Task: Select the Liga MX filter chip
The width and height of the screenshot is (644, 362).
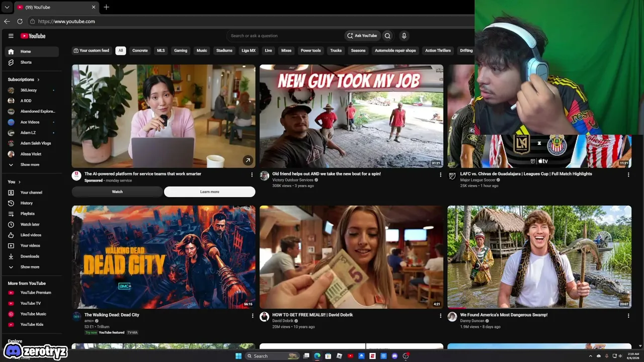Action: [249, 51]
